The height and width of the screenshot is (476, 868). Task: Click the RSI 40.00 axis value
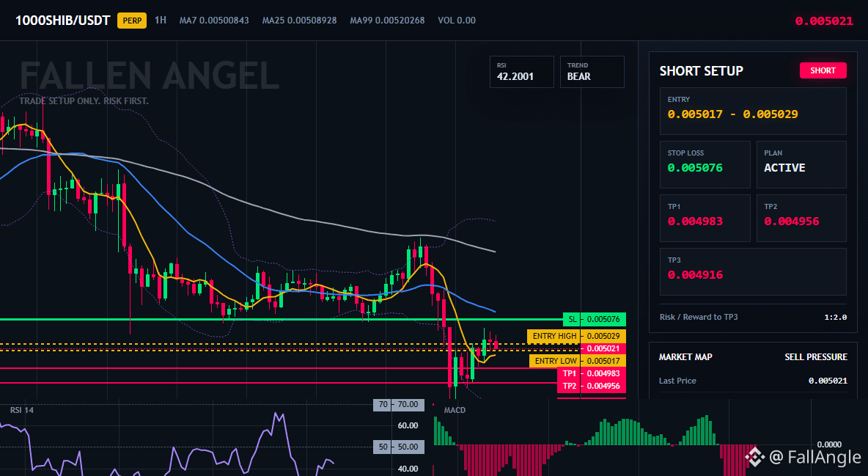pyautogui.click(x=408, y=469)
